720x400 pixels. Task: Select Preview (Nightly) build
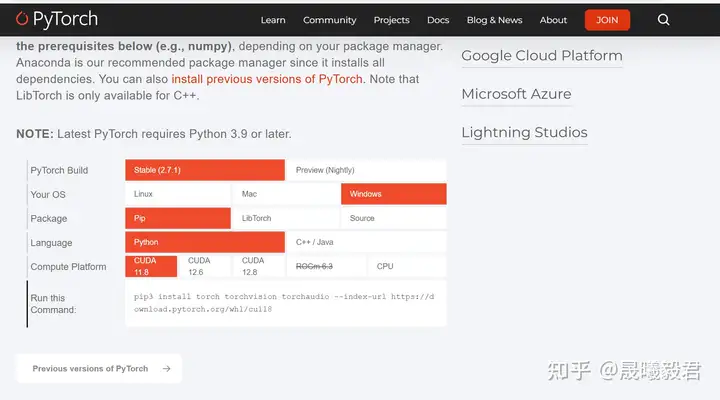366,170
